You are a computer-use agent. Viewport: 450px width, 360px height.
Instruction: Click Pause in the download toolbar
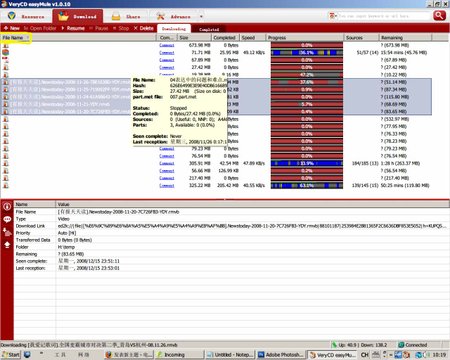[99, 28]
